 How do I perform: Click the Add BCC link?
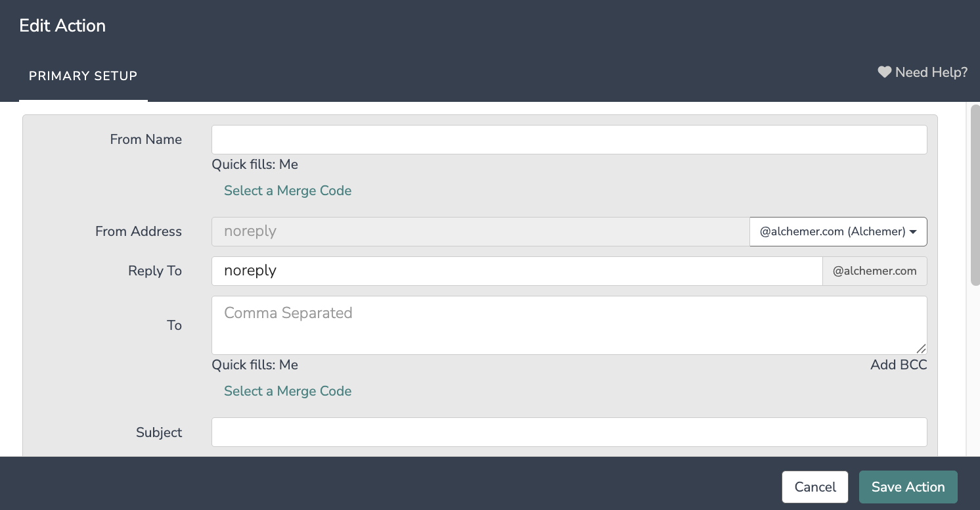click(899, 365)
